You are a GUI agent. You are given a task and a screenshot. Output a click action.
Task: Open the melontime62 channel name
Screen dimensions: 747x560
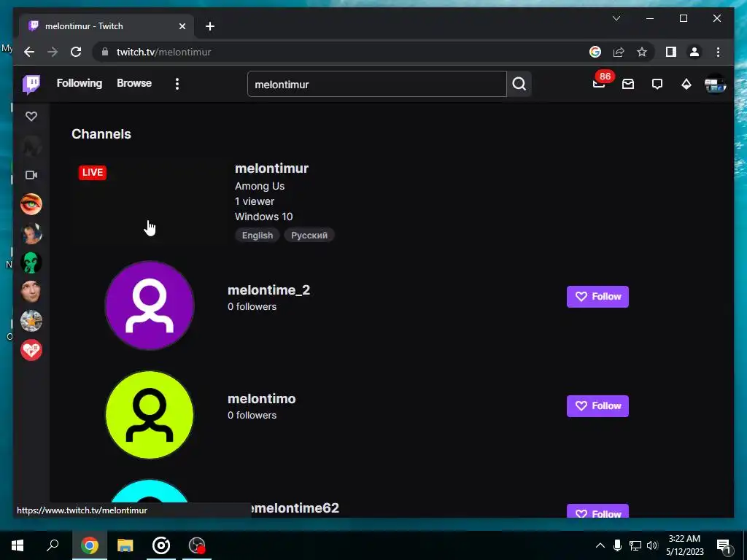point(295,508)
